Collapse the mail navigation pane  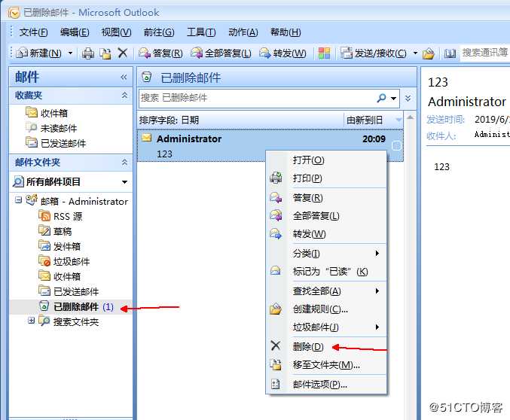(x=124, y=78)
